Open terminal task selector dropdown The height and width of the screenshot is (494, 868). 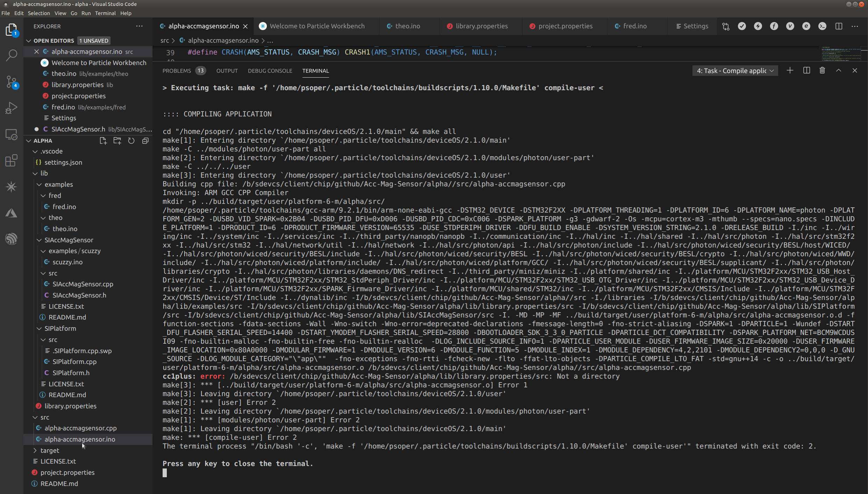[x=735, y=71]
